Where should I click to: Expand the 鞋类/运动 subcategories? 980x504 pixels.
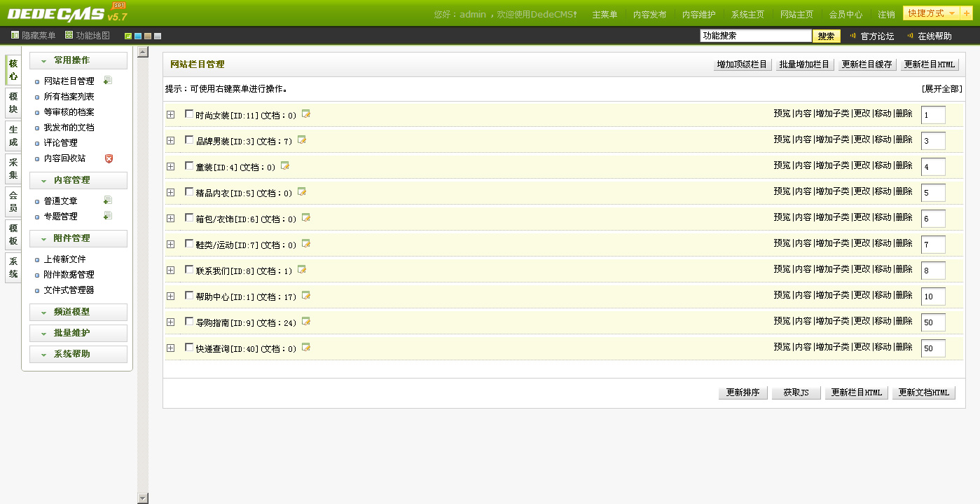click(171, 244)
